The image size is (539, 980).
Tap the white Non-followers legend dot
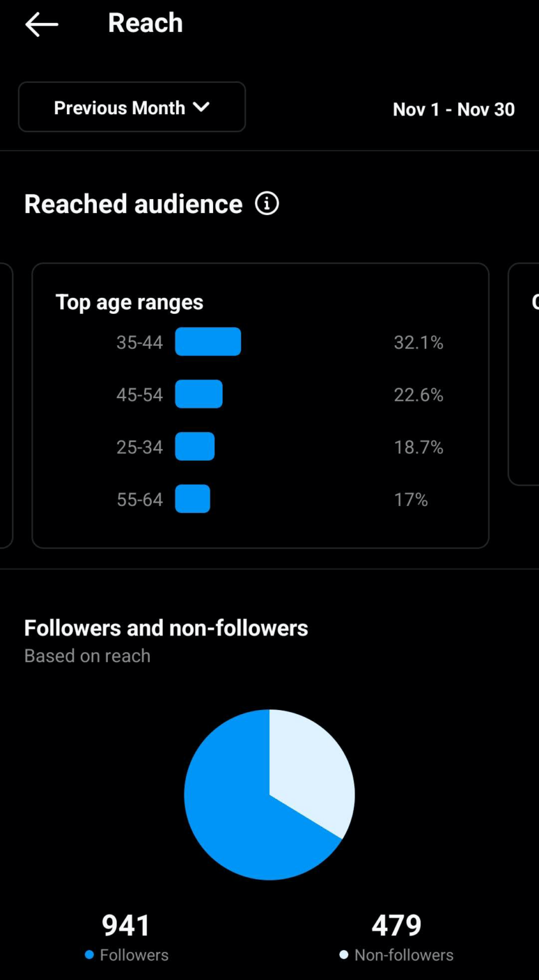pos(344,954)
